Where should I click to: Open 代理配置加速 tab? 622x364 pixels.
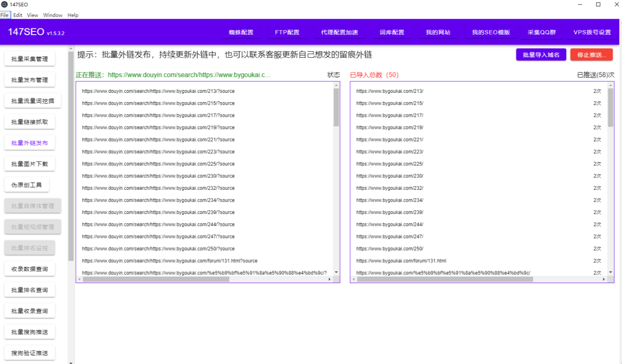[x=339, y=32]
